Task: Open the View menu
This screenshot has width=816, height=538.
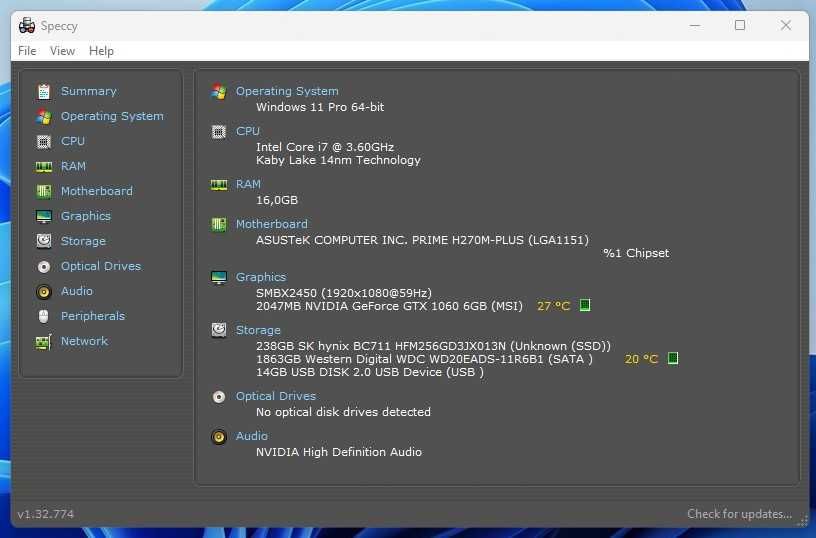Action: click(62, 51)
